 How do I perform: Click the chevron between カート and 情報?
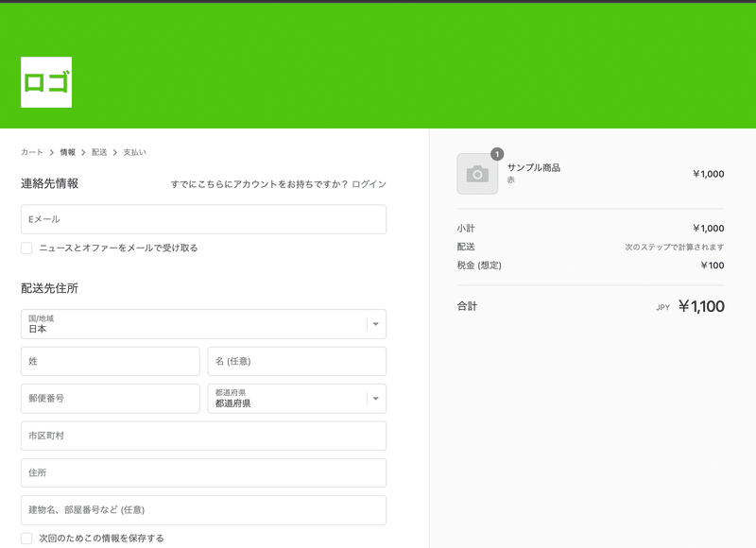(52, 152)
